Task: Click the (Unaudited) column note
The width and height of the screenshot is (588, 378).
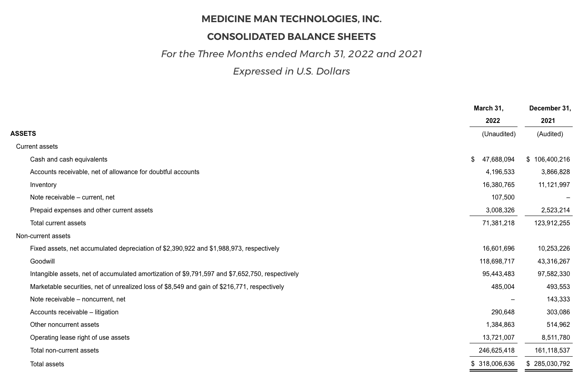Action: point(498,134)
